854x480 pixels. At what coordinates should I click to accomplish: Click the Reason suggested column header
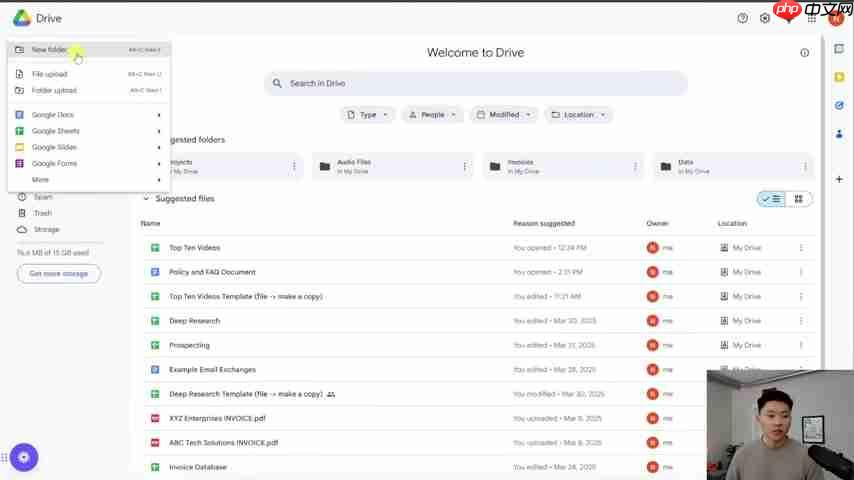(544, 223)
